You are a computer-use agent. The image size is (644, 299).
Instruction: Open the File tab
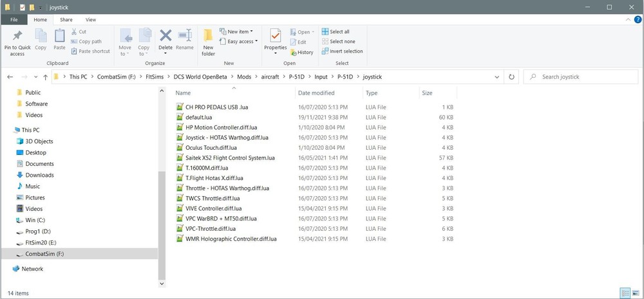point(14,20)
